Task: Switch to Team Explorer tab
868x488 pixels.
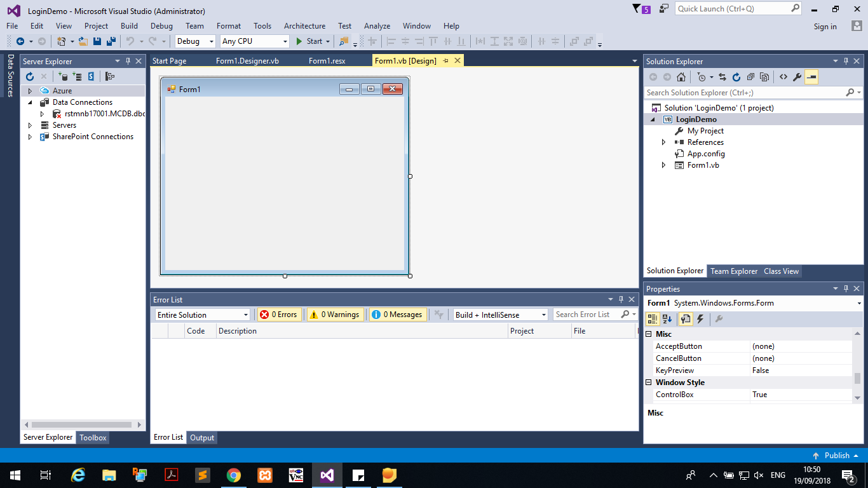Action: (734, 271)
